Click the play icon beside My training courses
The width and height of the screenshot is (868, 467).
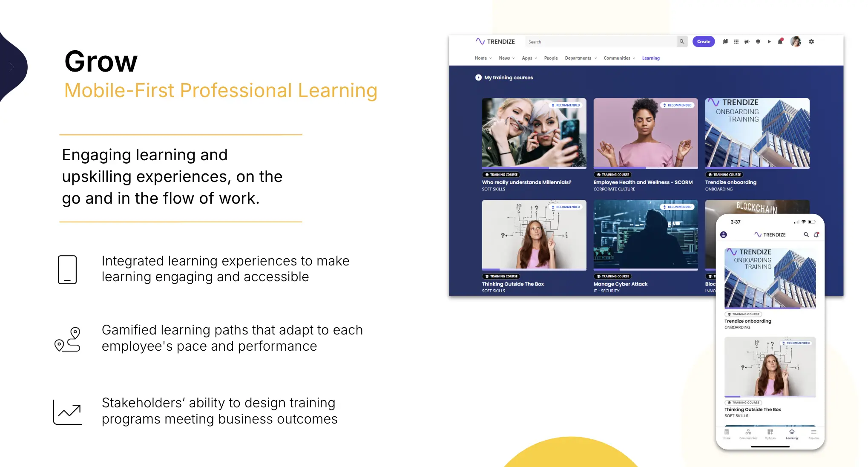pyautogui.click(x=478, y=78)
